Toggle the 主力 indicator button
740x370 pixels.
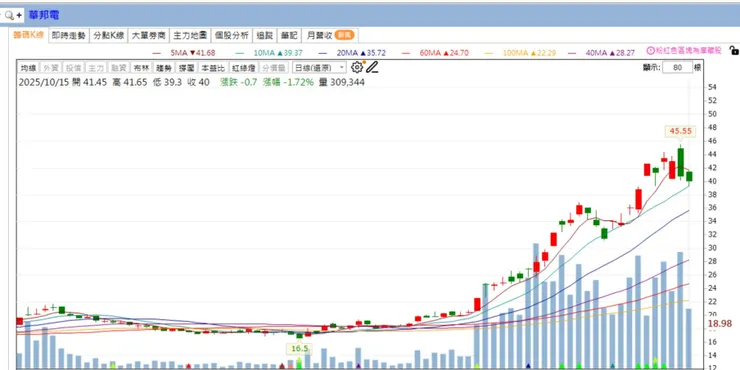(96, 68)
